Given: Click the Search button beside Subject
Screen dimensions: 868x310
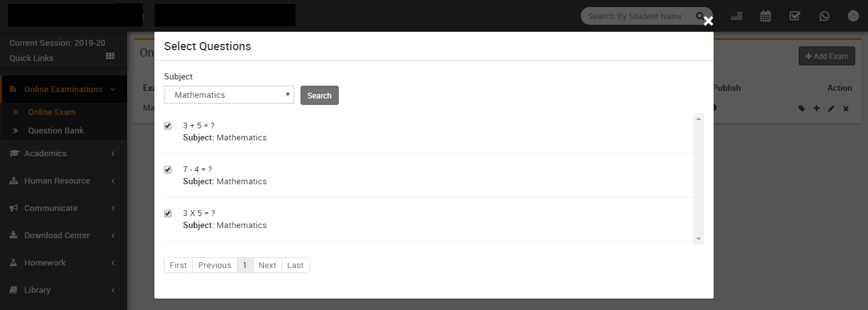Looking at the screenshot, I should click(320, 95).
